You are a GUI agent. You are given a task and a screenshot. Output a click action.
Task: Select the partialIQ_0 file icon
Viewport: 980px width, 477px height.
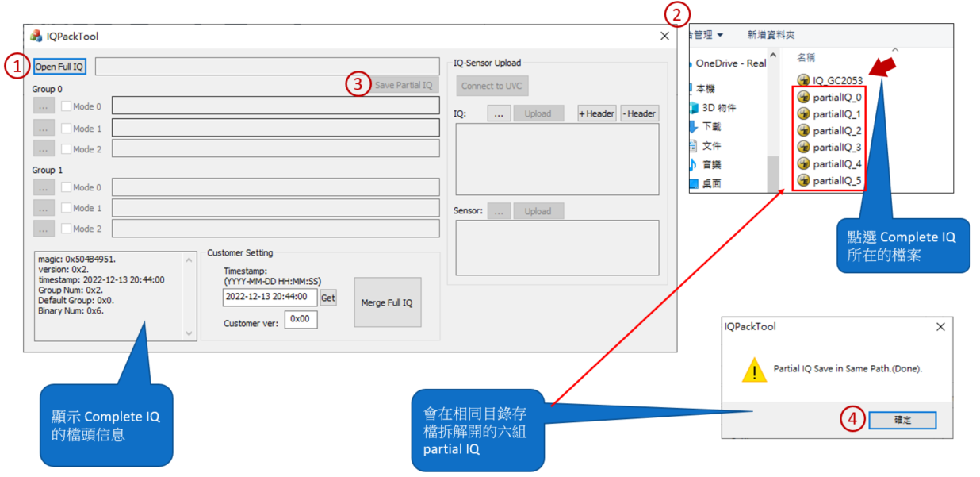click(803, 97)
